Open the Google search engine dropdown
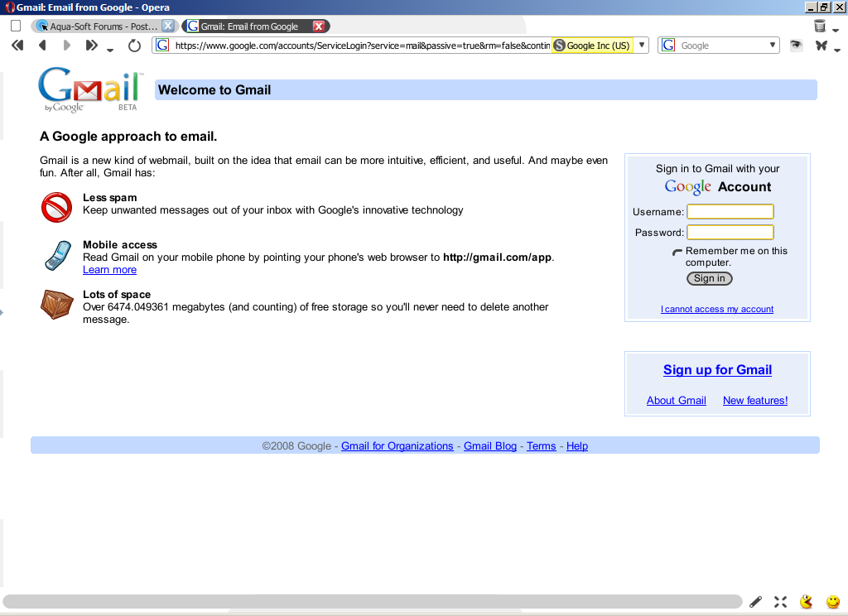 pos(773,45)
